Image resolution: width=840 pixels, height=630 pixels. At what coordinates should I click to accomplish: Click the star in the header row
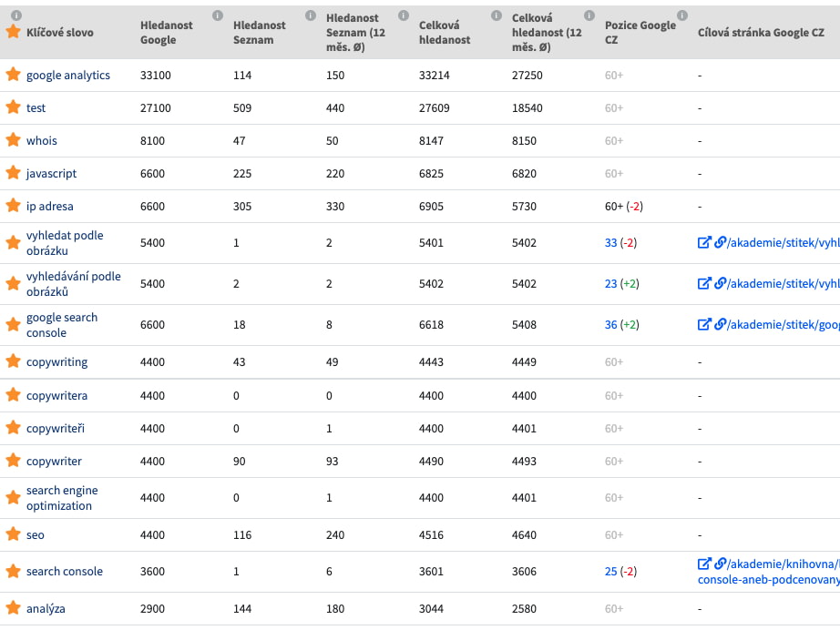(13, 32)
